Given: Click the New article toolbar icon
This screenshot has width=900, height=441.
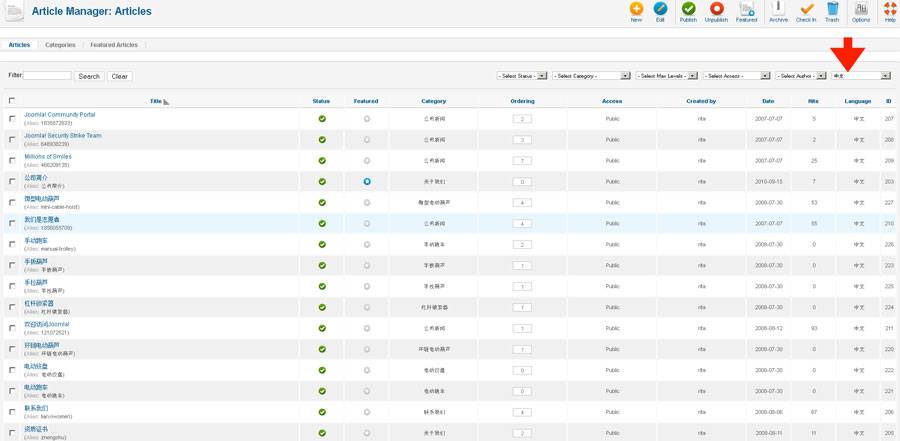Looking at the screenshot, I should 636,11.
